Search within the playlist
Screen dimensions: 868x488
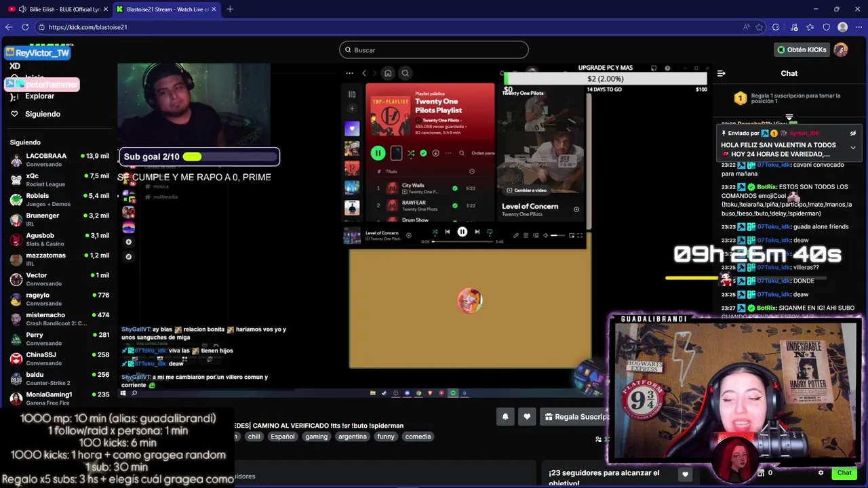pos(462,153)
